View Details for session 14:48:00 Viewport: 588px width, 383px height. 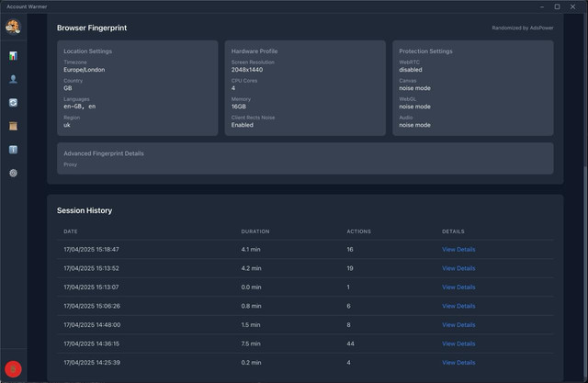tap(458, 325)
